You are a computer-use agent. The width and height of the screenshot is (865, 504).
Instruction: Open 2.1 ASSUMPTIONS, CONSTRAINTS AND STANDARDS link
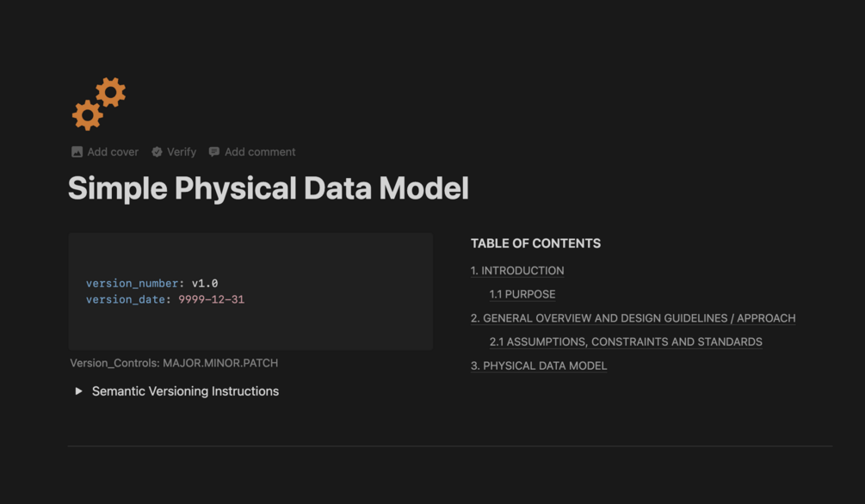tap(626, 342)
